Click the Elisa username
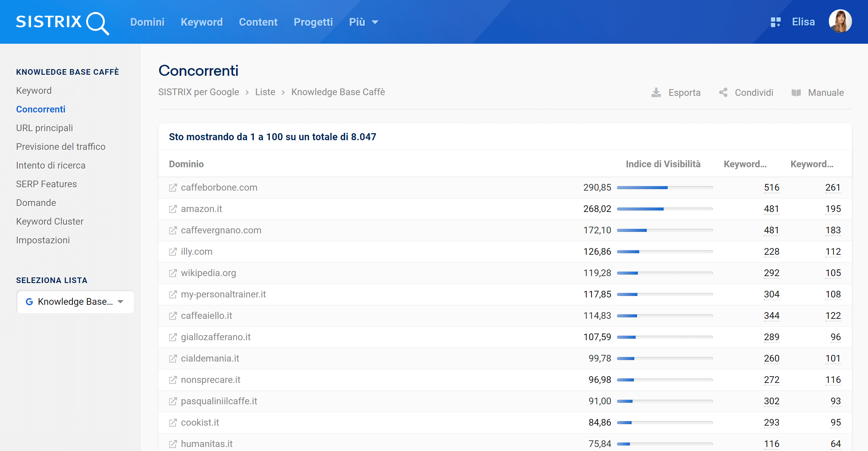 click(x=803, y=22)
